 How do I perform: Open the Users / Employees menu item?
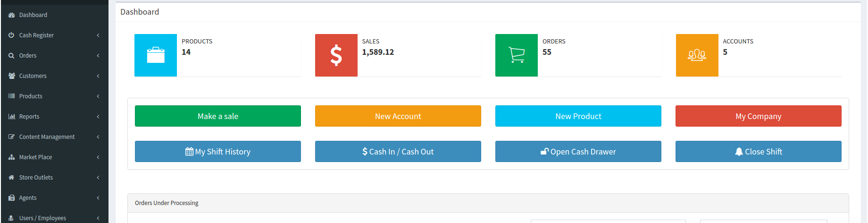(x=42, y=218)
